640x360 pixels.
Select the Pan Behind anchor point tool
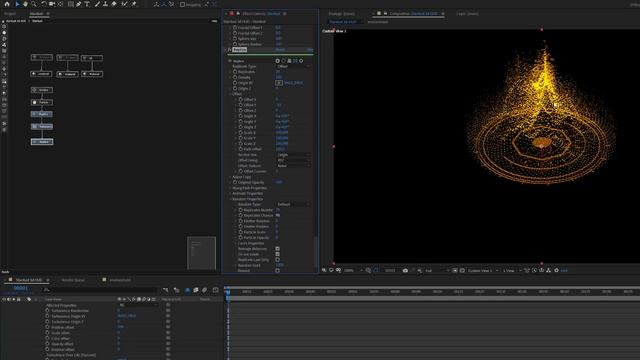click(60, 4)
